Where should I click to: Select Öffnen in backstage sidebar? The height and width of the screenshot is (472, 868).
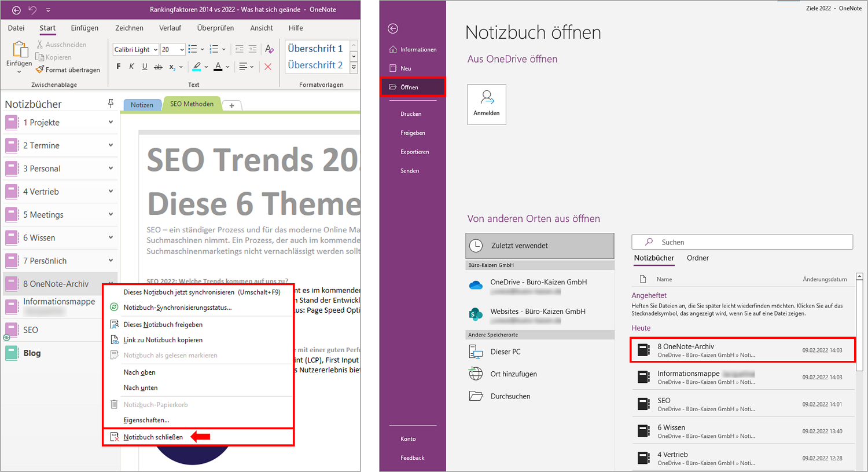coord(413,87)
